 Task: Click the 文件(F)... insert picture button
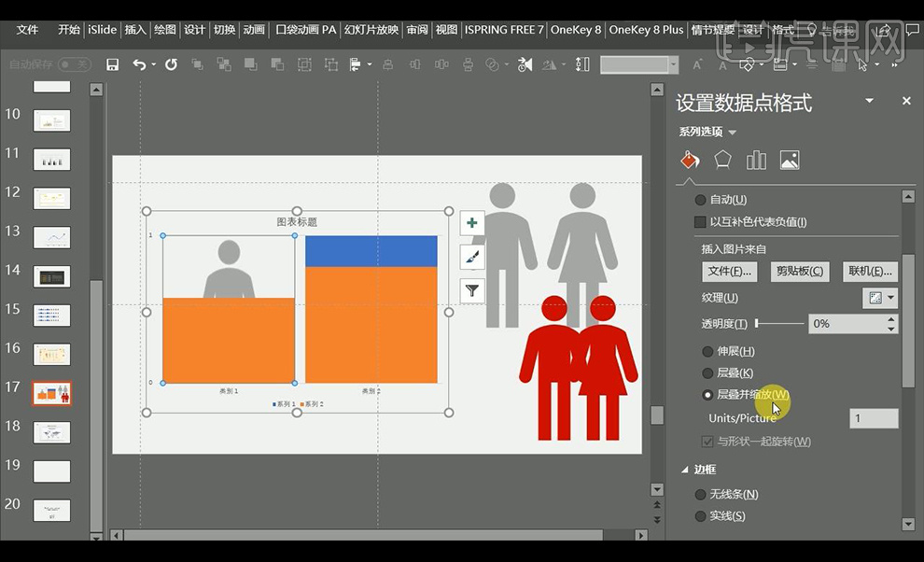pos(730,271)
